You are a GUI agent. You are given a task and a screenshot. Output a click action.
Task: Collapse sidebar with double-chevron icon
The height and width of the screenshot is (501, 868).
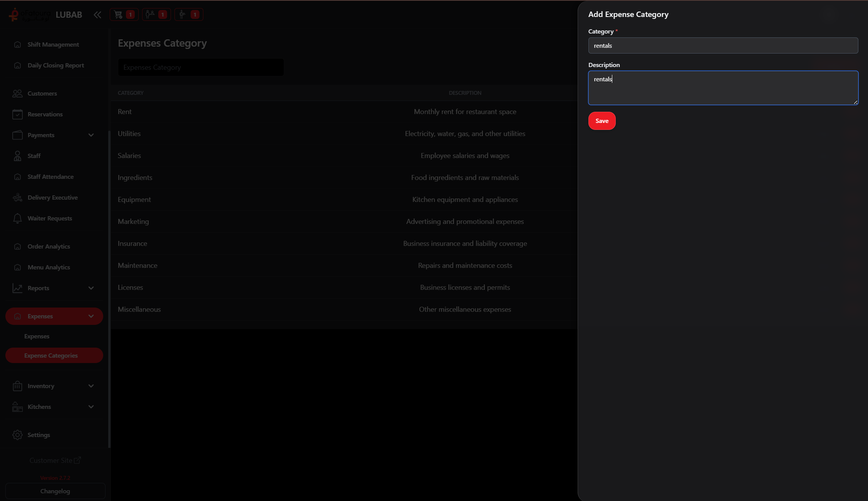(x=97, y=15)
